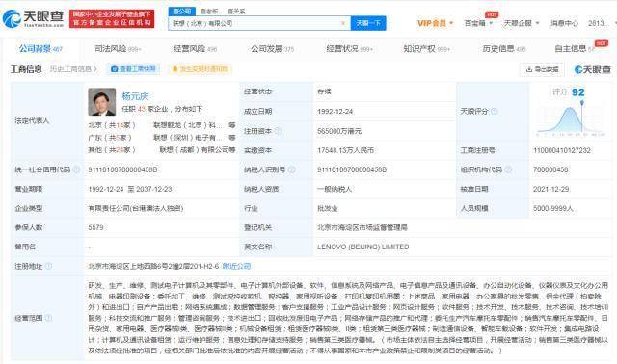Switch to the 历史信息 tab
This screenshot has width=617, height=364.
[504, 49]
